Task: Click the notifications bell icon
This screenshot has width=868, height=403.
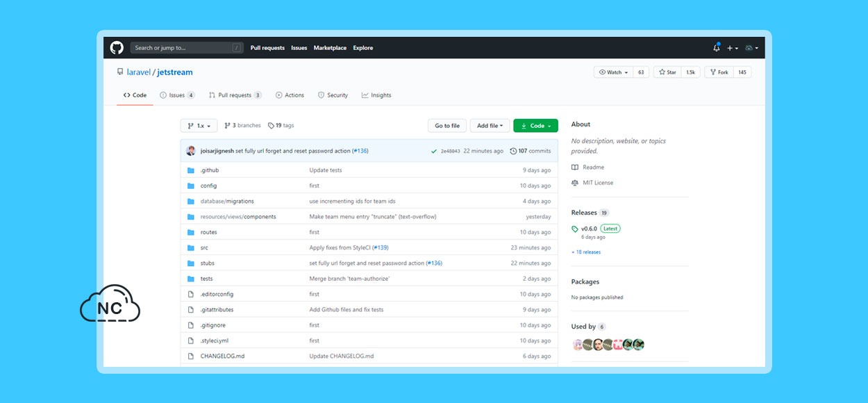Action: click(x=717, y=48)
